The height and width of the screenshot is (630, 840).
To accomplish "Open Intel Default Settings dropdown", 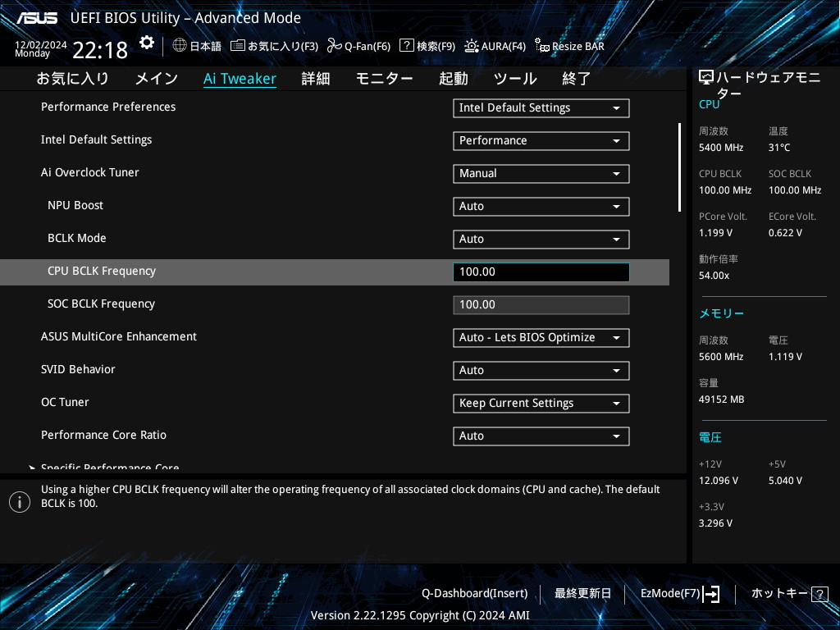I will (541, 140).
